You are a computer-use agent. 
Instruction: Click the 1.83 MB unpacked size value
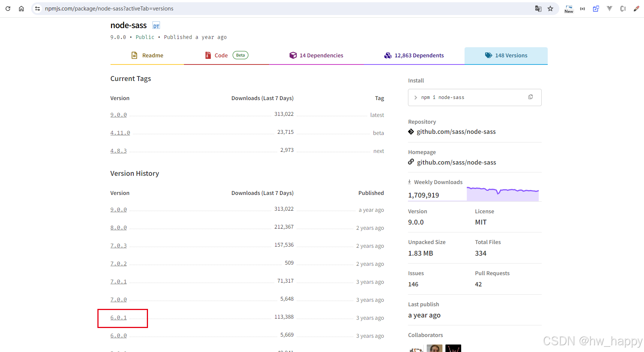(x=420, y=253)
